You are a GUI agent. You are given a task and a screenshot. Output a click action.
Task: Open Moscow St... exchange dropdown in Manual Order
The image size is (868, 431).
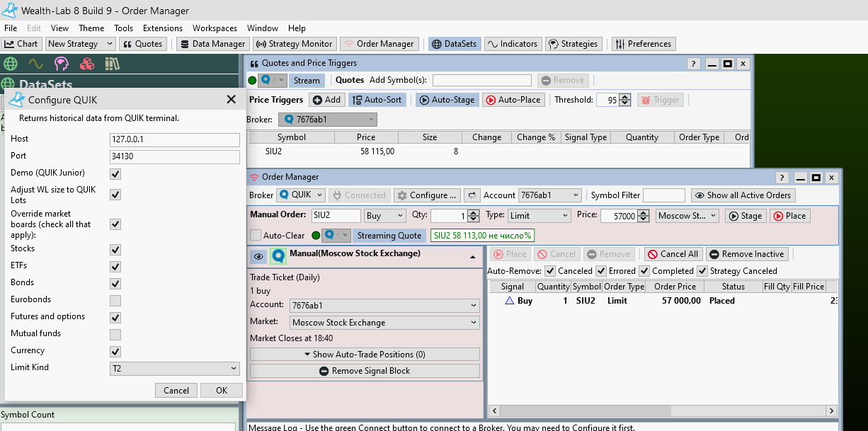[x=687, y=216]
